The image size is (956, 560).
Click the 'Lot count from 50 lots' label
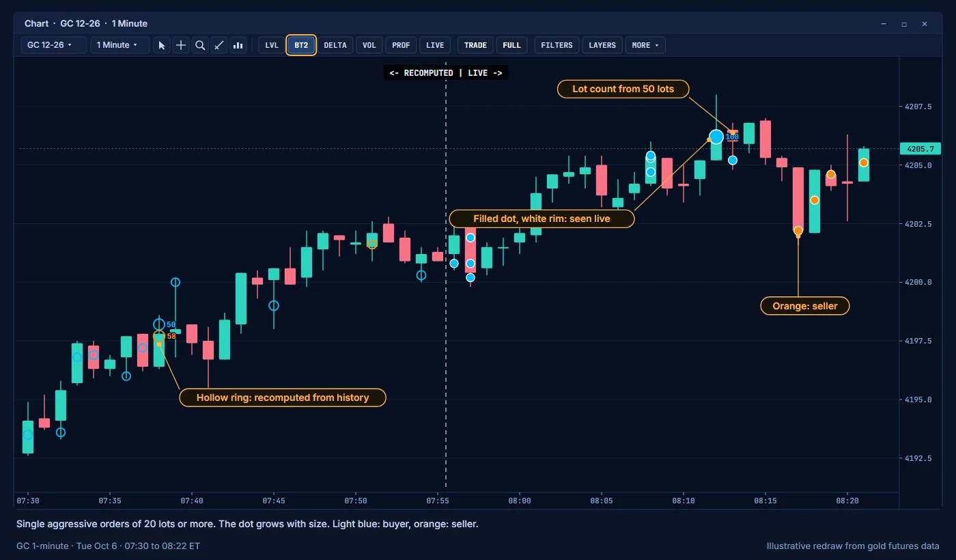623,89
